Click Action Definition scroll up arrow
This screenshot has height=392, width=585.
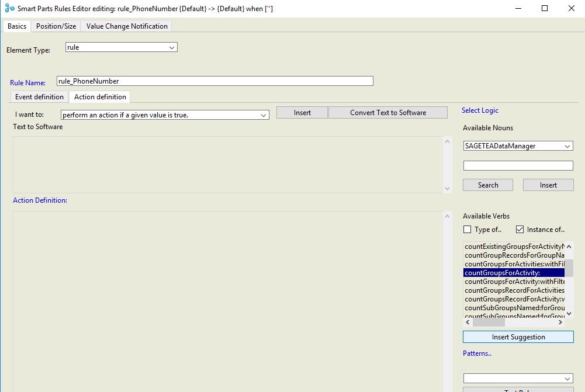point(447,216)
